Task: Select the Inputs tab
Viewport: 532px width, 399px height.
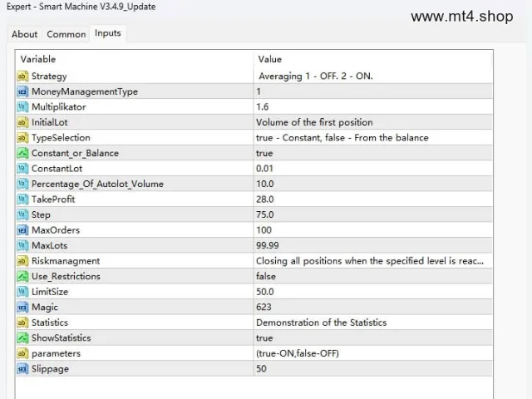Action: click(108, 33)
